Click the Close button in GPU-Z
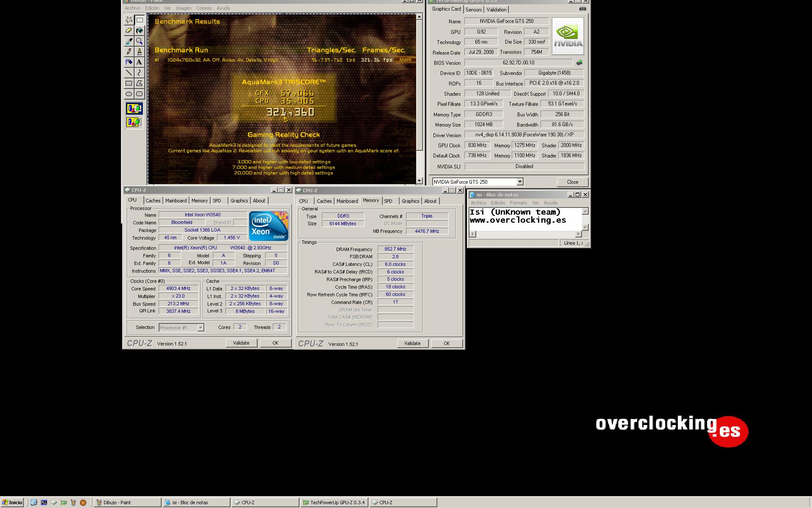 [573, 182]
